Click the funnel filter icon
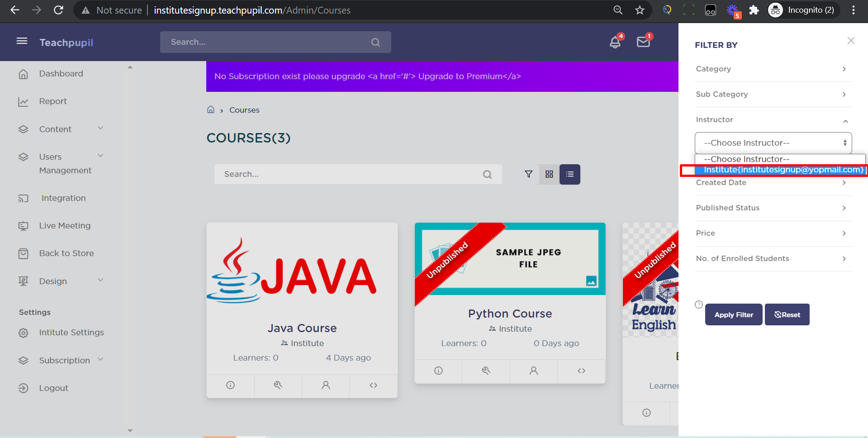This screenshot has height=438, width=868. pyautogui.click(x=528, y=174)
